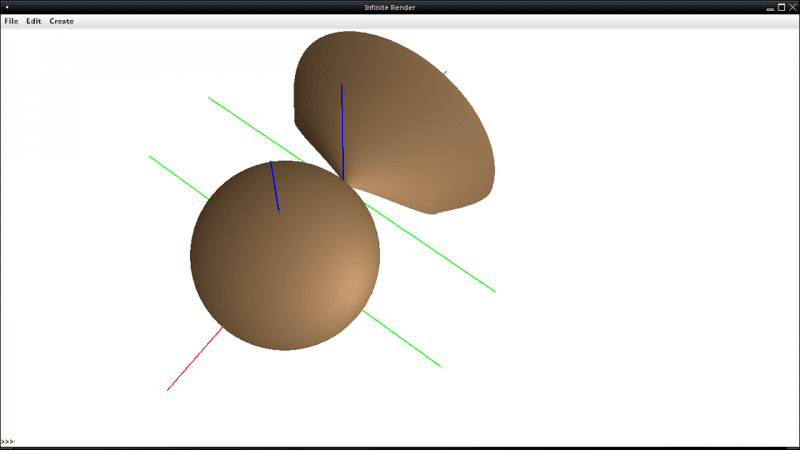Close the Infinite Render window
This screenshot has width=800, height=450.
[x=792, y=7]
